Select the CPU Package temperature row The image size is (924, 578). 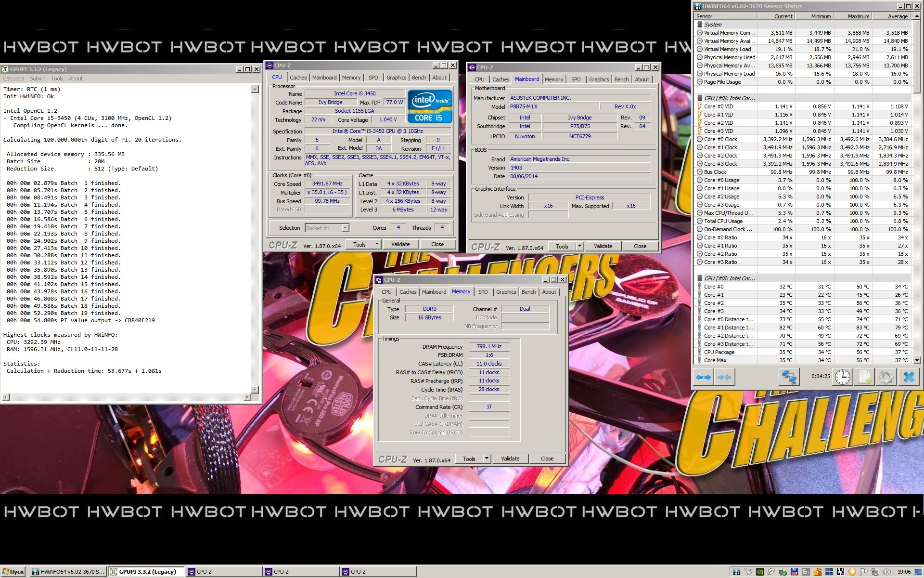(803, 352)
